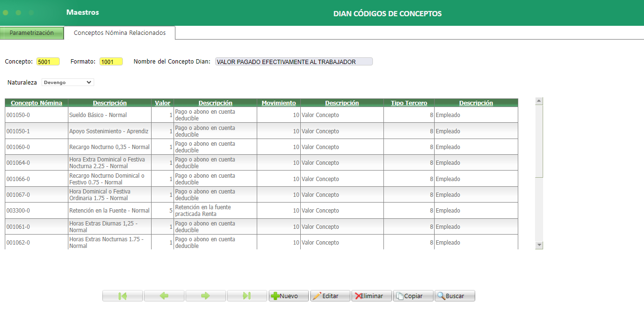Click table scrollbar up arrow
Image resolution: width=644 pixels, height=311 pixels.
539,101
